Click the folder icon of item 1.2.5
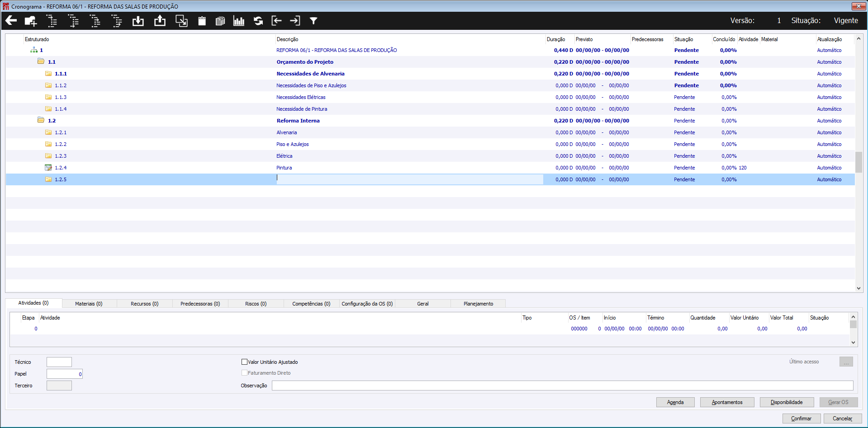Screen dimensions: 868x428 [x=48, y=179]
